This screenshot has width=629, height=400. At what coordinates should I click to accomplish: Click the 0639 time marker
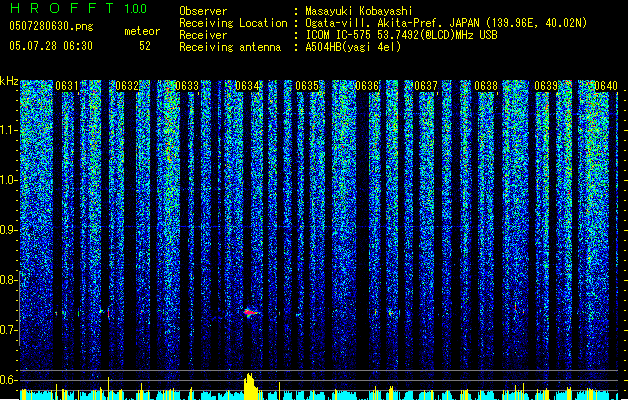(x=546, y=86)
